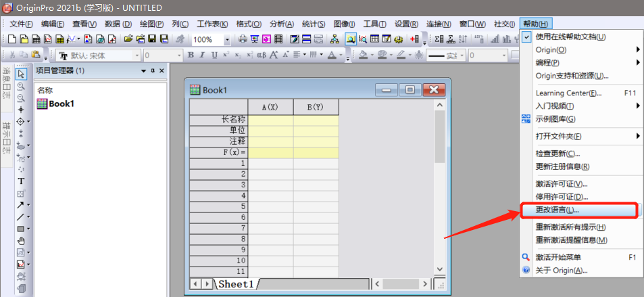Click the yellow gear icon in toolbar
The image size is (644, 297).
398,39
